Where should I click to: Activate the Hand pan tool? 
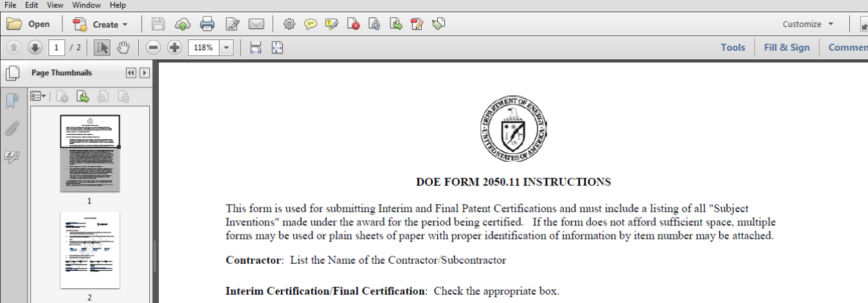123,48
